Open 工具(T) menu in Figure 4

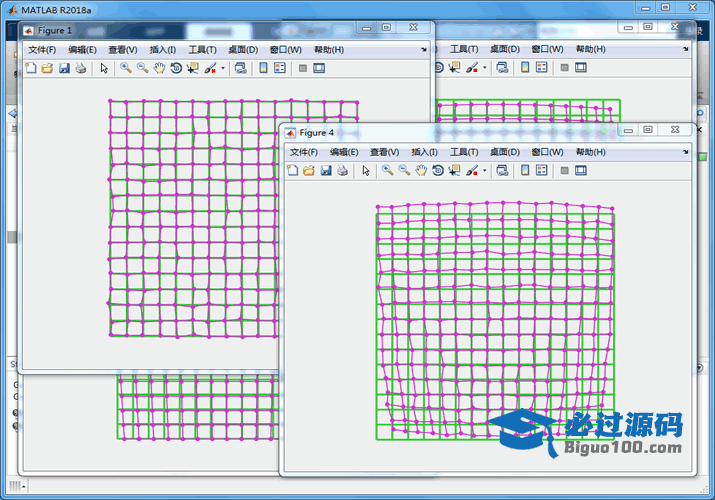464,152
